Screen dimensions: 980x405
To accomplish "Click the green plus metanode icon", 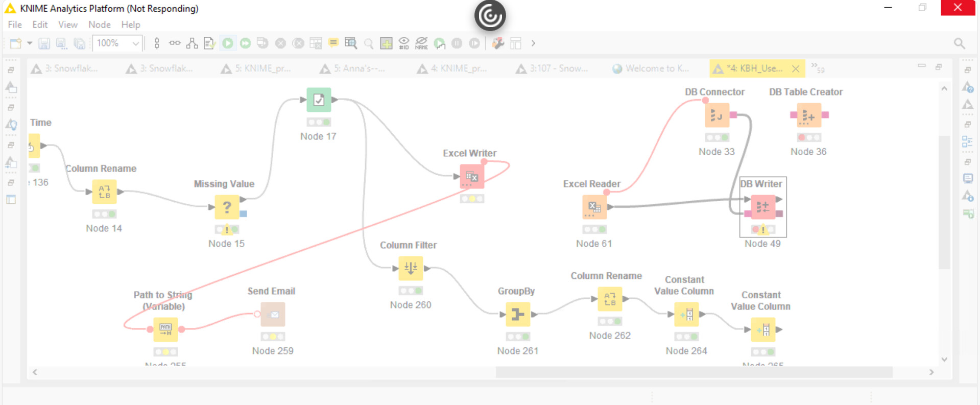I will (x=386, y=43).
